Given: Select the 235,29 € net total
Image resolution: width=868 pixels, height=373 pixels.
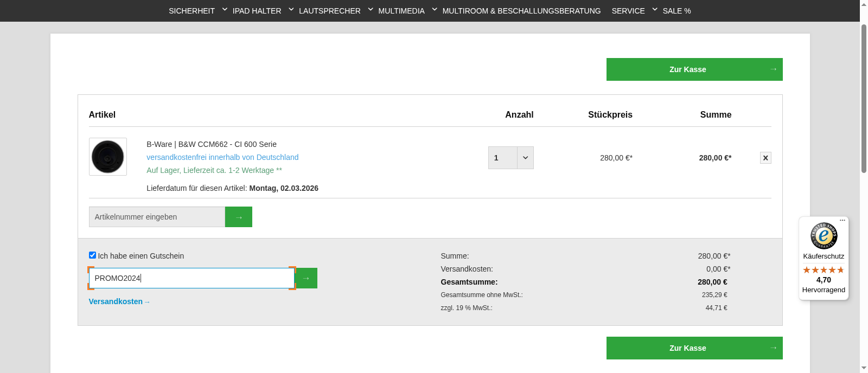Looking at the screenshot, I should click(x=714, y=295).
